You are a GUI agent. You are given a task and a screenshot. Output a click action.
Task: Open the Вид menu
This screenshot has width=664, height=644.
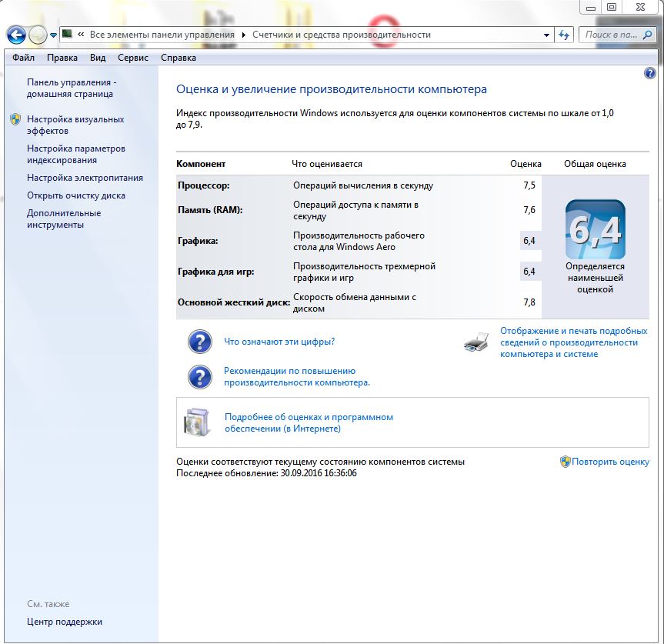coord(98,58)
